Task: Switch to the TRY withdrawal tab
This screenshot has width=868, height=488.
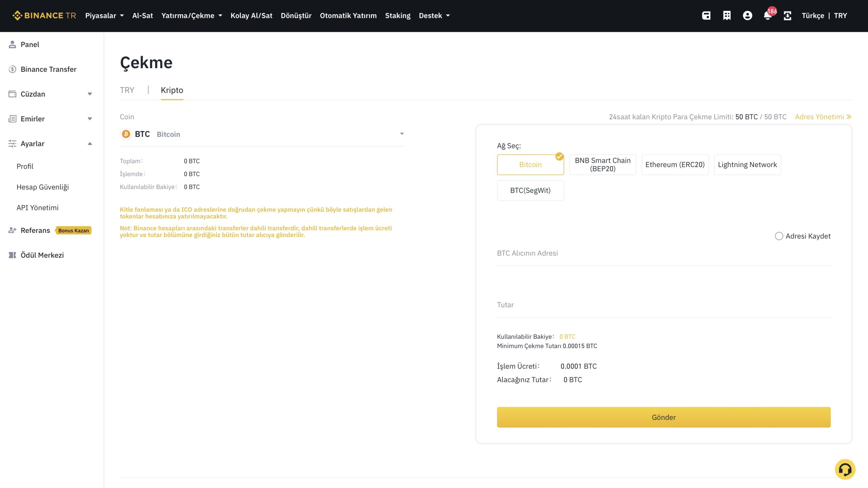Action: pos(127,90)
